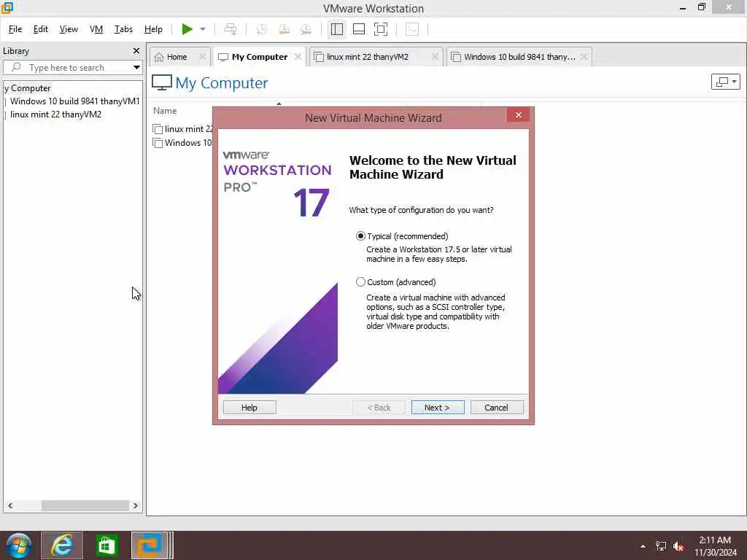
Task: Click the VMware icon in the title bar
Action: [7, 7]
